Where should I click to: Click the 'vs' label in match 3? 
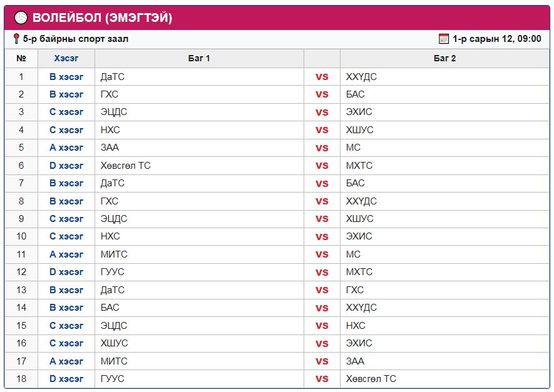[322, 113]
